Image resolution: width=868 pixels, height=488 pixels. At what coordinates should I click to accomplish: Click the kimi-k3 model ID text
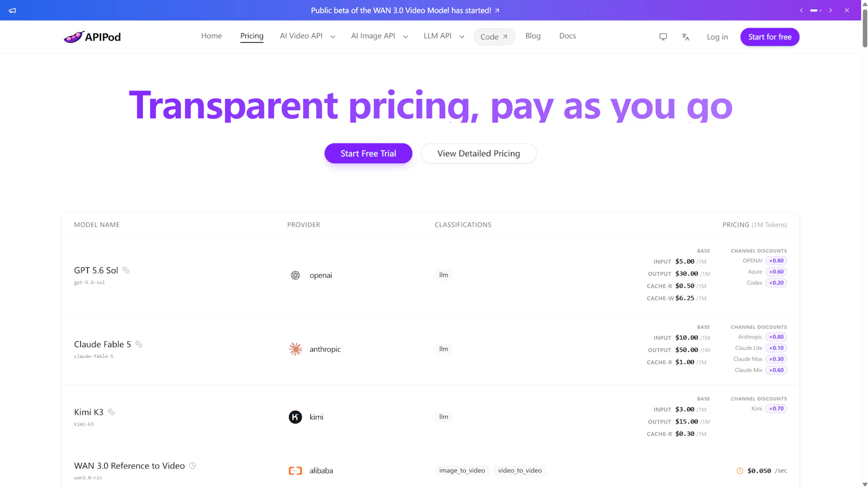pos(84,424)
